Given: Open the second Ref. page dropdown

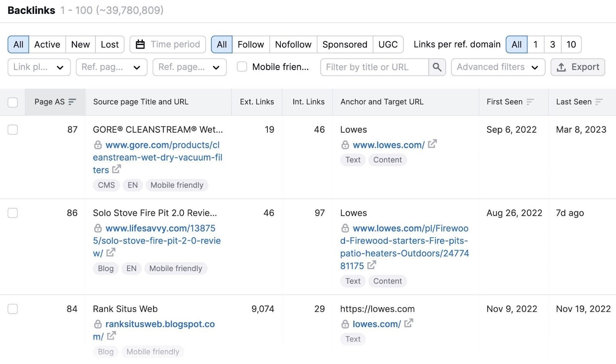Looking at the screenshot, I should tap(189, 67).
